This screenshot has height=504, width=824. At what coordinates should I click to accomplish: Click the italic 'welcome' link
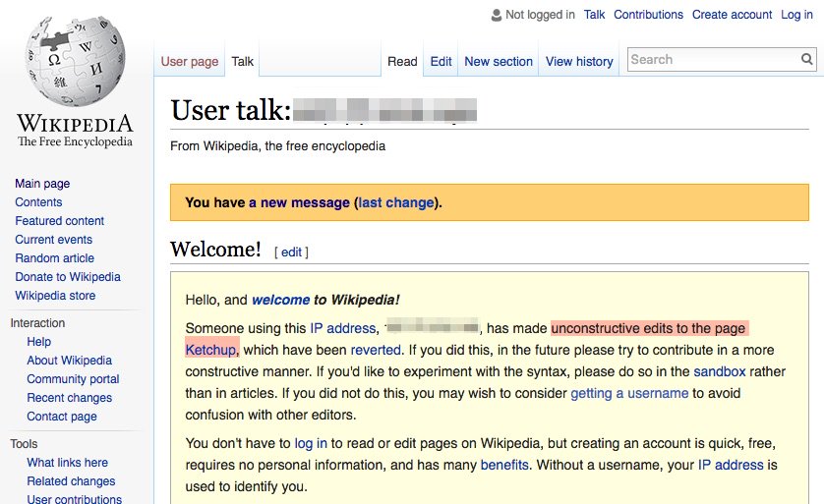(x=280, y=301)
